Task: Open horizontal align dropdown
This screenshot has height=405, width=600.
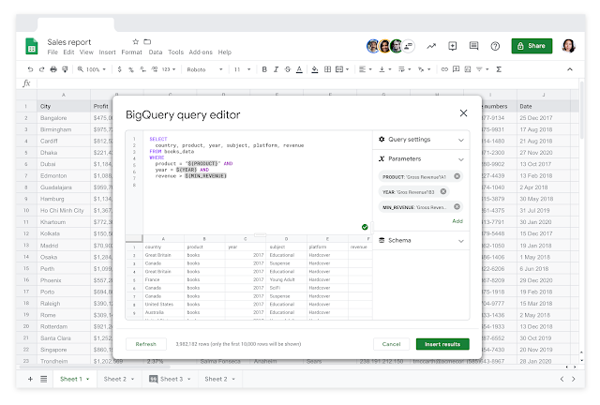Action: click(x=365, y=69)
